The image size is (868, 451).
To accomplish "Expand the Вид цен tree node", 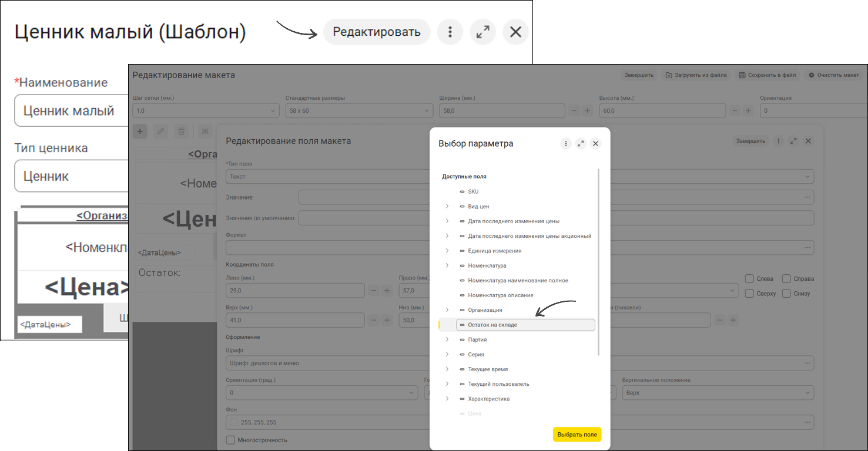I will click(447, 206).
